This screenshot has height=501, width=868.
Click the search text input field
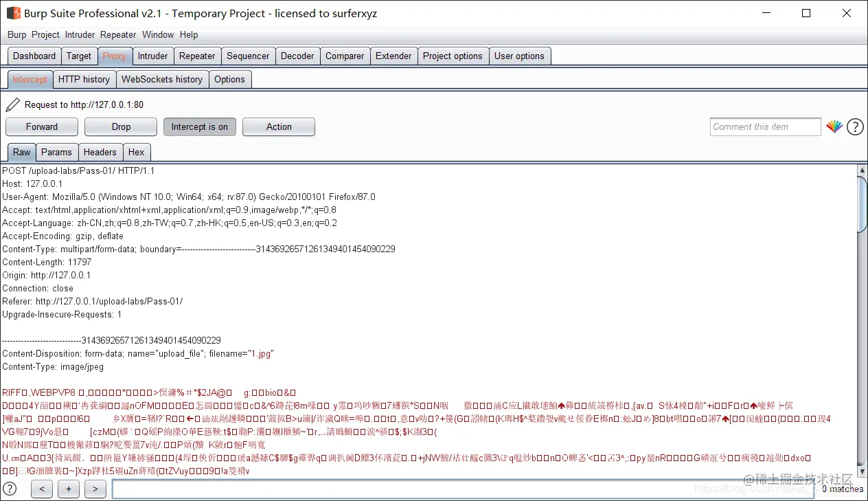tap(463, 489)
